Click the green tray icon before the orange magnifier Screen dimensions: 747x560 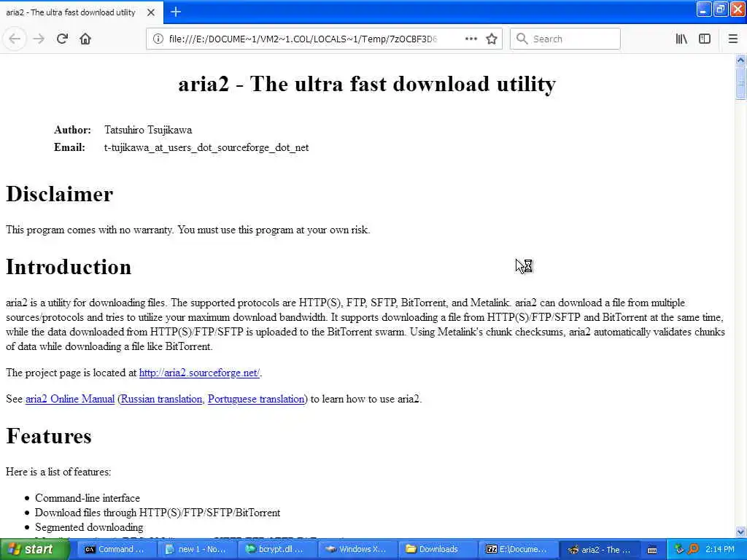(679, 549)
